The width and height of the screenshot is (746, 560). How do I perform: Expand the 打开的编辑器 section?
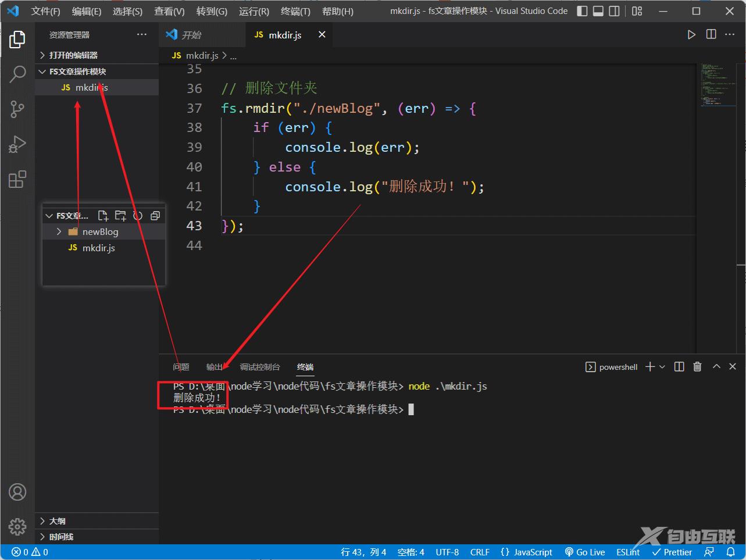click(x=97, y=55)
